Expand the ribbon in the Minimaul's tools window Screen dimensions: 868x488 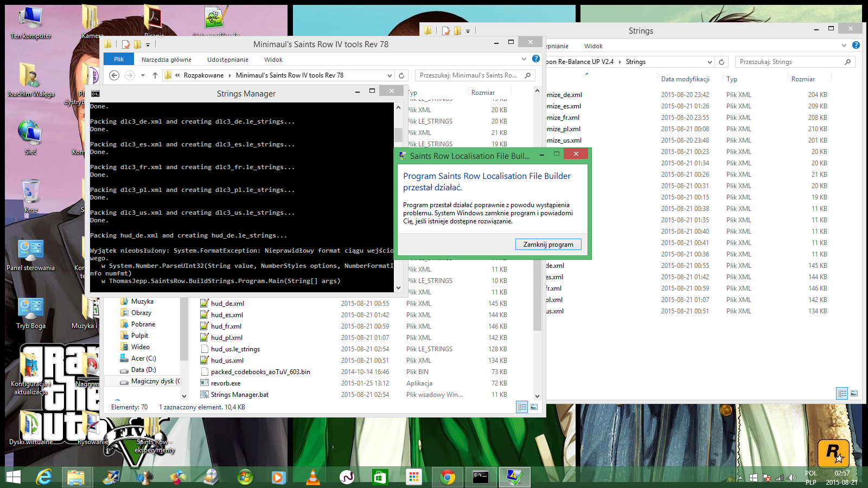pos(524,59)
